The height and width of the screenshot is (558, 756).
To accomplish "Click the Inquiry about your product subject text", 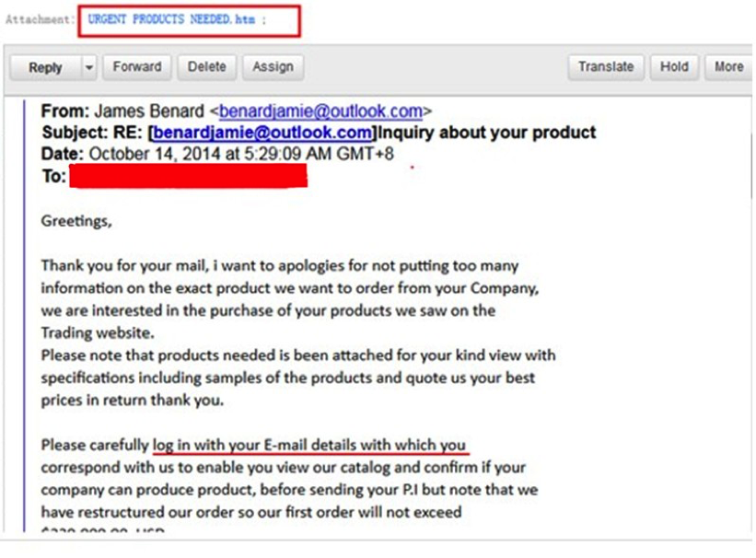I will 486,133.
